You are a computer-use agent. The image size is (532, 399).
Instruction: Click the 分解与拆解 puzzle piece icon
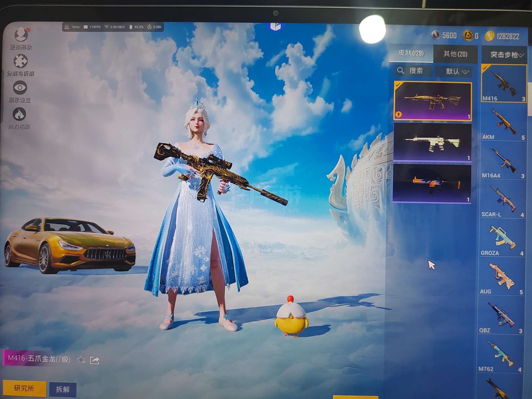pos(20,61)
